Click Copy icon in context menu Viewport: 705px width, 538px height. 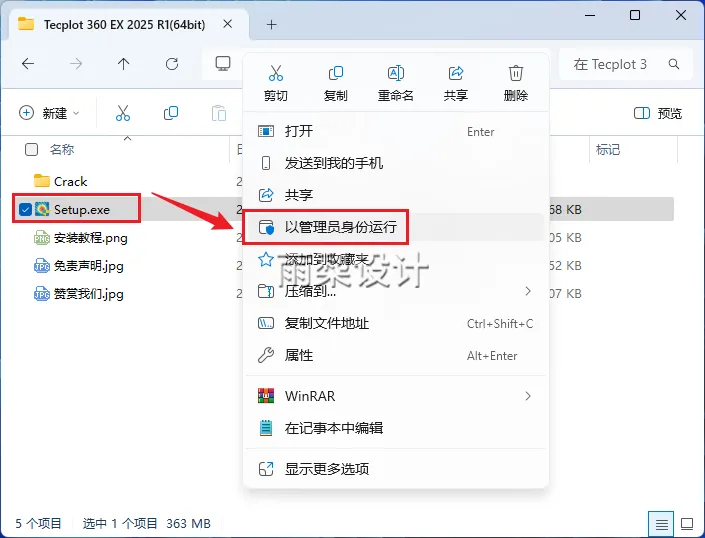(x=335, y=73)
